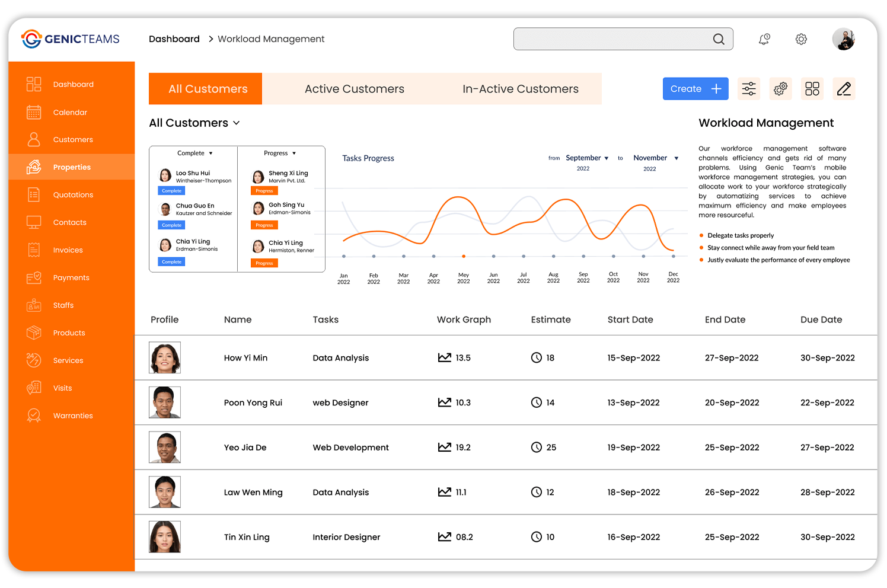The width and height of the screenshot is (887, 588).
Task: Open the notifications bell icon
Action: (x=764, y=39)
